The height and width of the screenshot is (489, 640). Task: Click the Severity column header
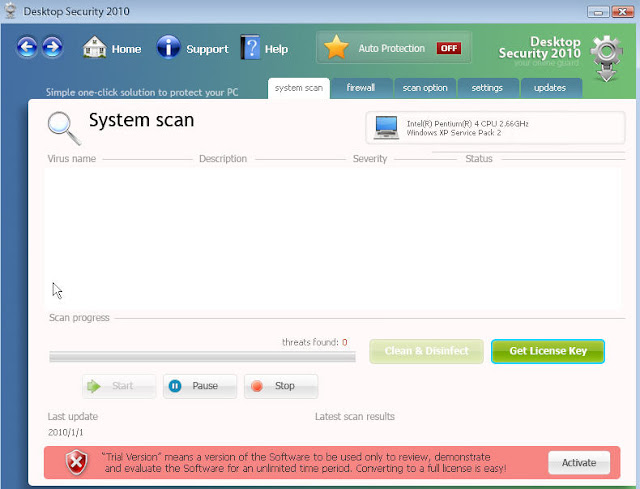[x=370, y=159]
